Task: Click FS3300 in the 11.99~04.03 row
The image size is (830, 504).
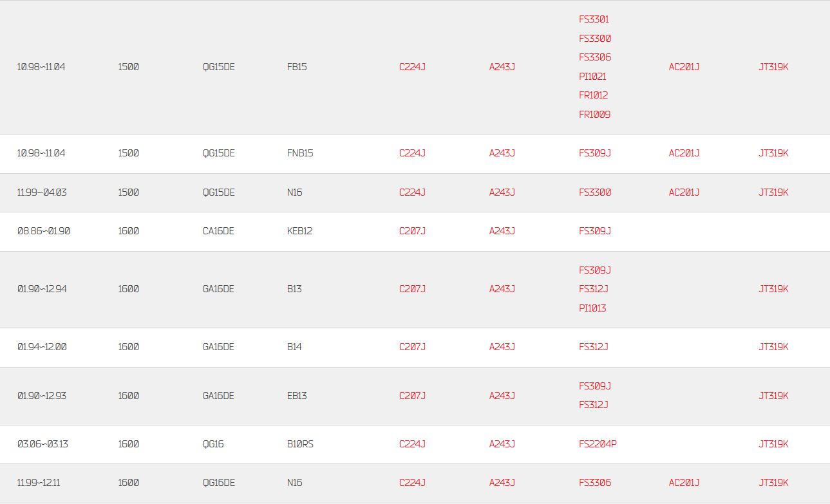Action: [595, 192]
